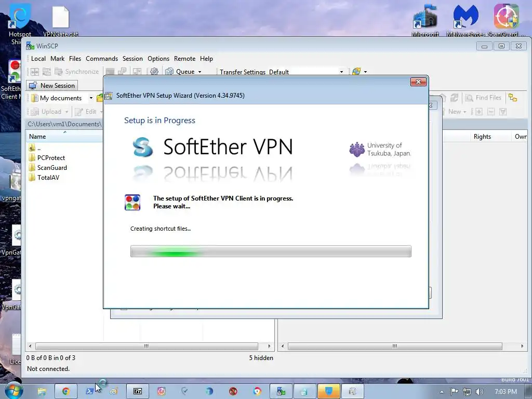Image resolution: width=532 pixels, height=399 pixels.
Task: Open the Files menu in WinSCP
Action: 75,59
